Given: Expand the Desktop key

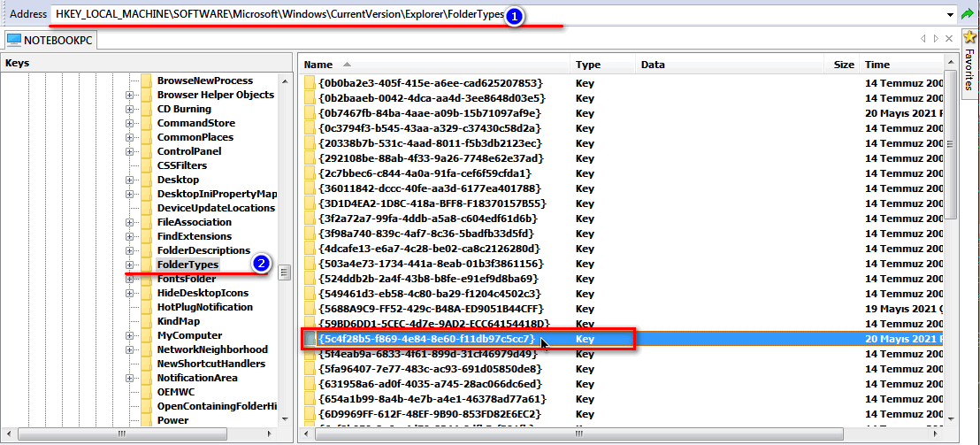Looking at the screenshot, I should 129,180.
